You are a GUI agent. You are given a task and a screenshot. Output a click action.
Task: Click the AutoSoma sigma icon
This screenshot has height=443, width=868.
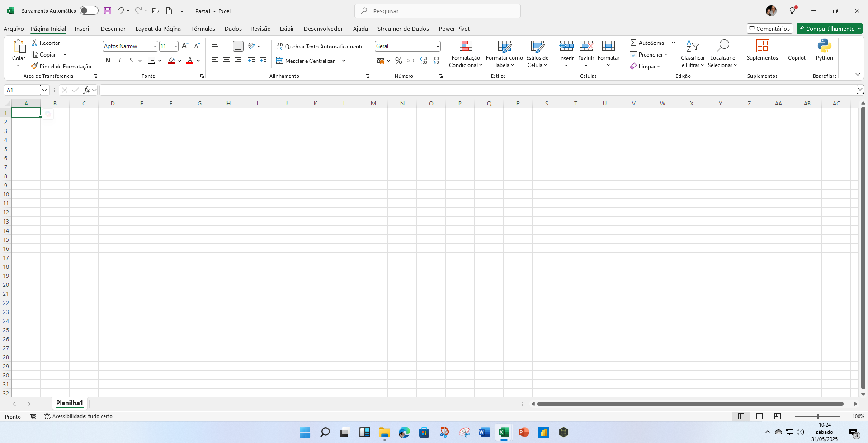pyautogui.click(x=633, y=43)
